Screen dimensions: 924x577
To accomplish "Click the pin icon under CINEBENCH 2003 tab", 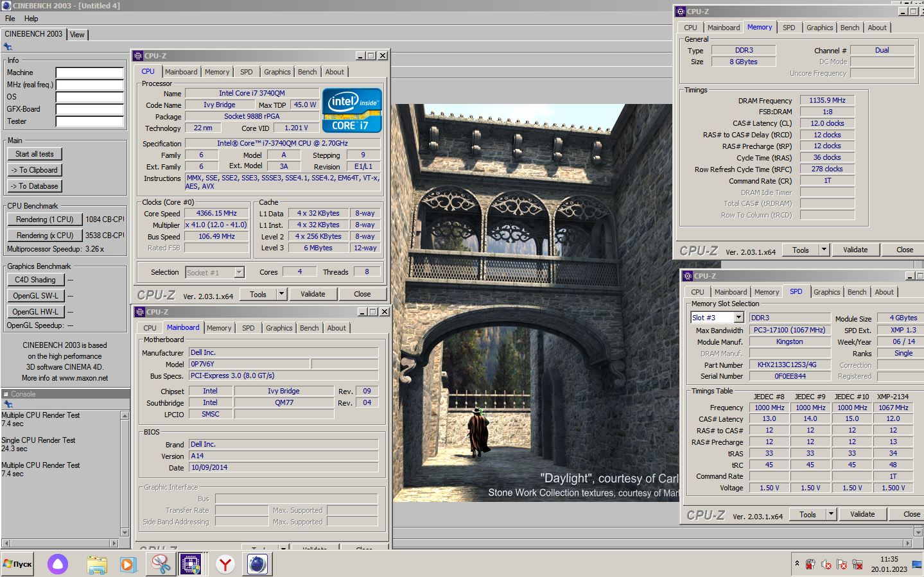I will [x=8, y=47].
